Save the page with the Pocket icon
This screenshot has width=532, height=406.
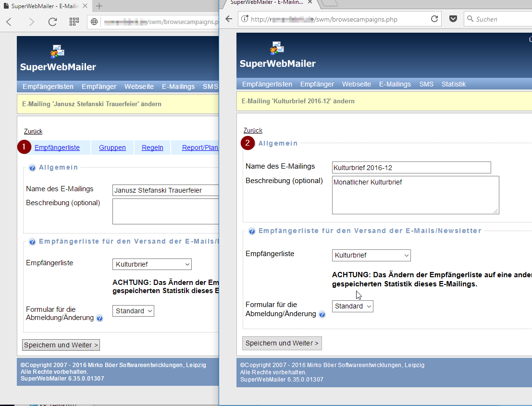click(x=453, y=19)
